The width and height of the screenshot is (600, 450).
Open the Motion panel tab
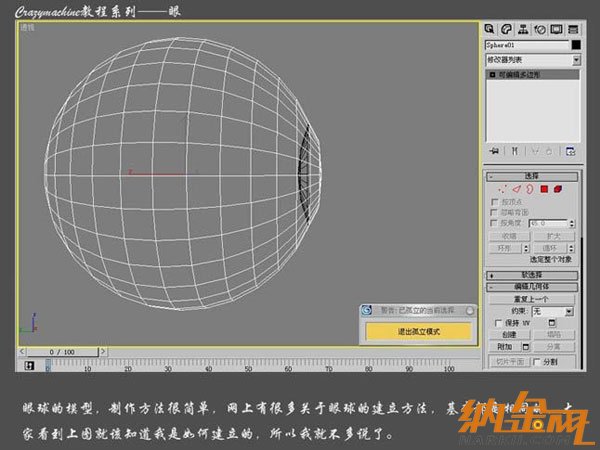540,29
